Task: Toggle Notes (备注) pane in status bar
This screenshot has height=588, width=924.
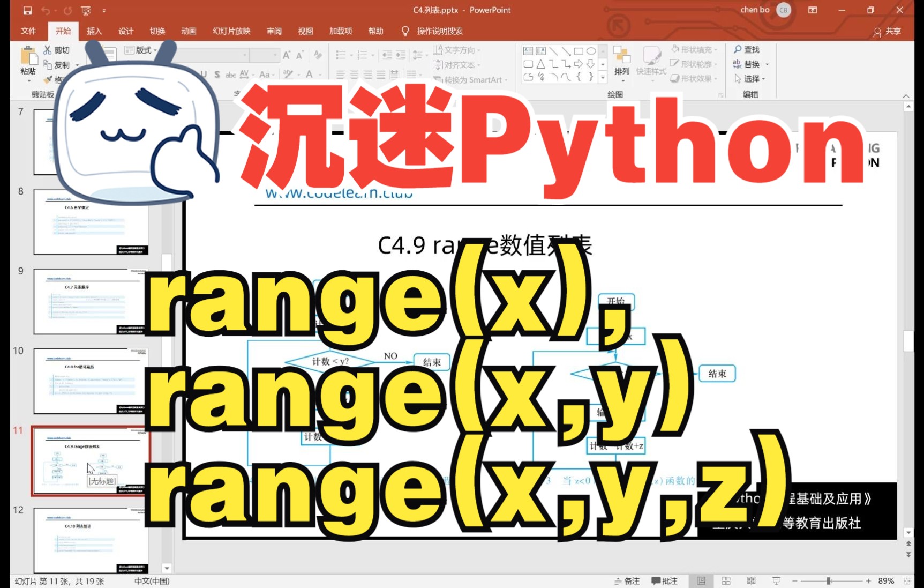Action: [x=627, y=581]
